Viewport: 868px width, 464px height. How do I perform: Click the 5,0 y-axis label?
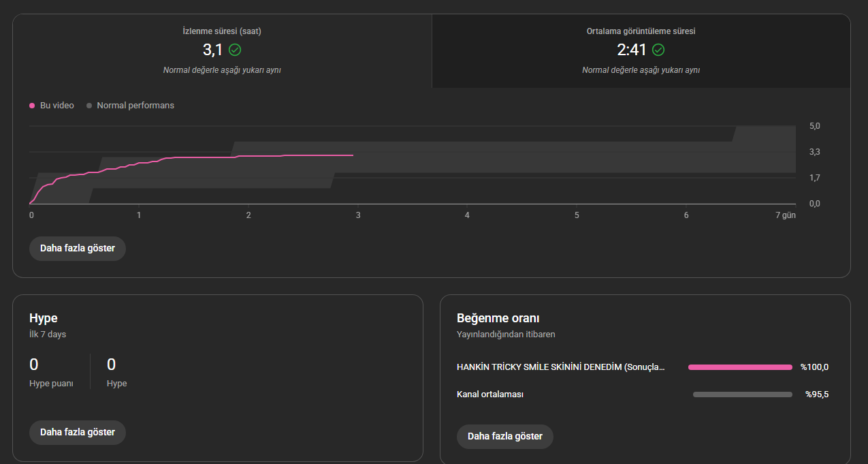coord(815,126)
